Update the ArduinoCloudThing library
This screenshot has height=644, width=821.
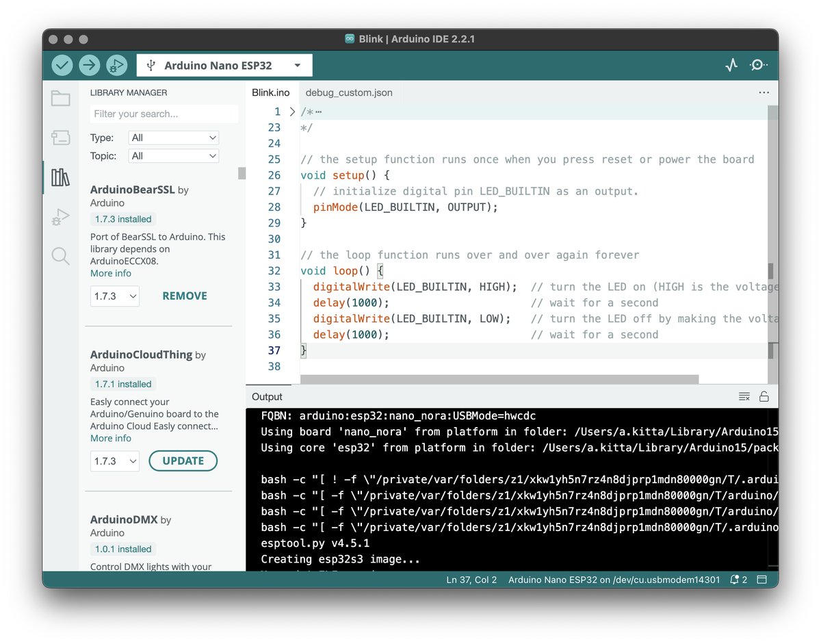(x=183, y=461)
